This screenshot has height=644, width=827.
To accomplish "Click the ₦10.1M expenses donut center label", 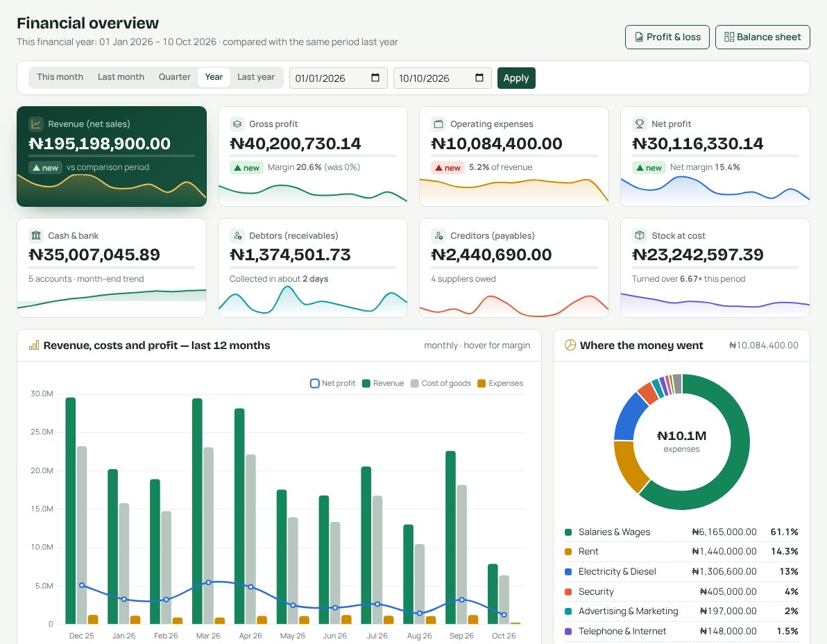I will [681, 441].
